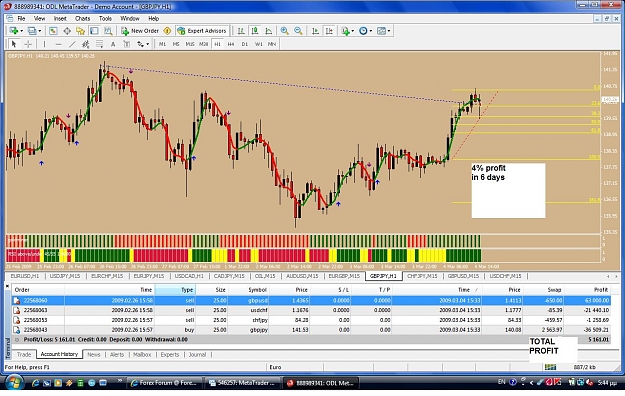Select the Trendline drawing tool

pos(72,44)
